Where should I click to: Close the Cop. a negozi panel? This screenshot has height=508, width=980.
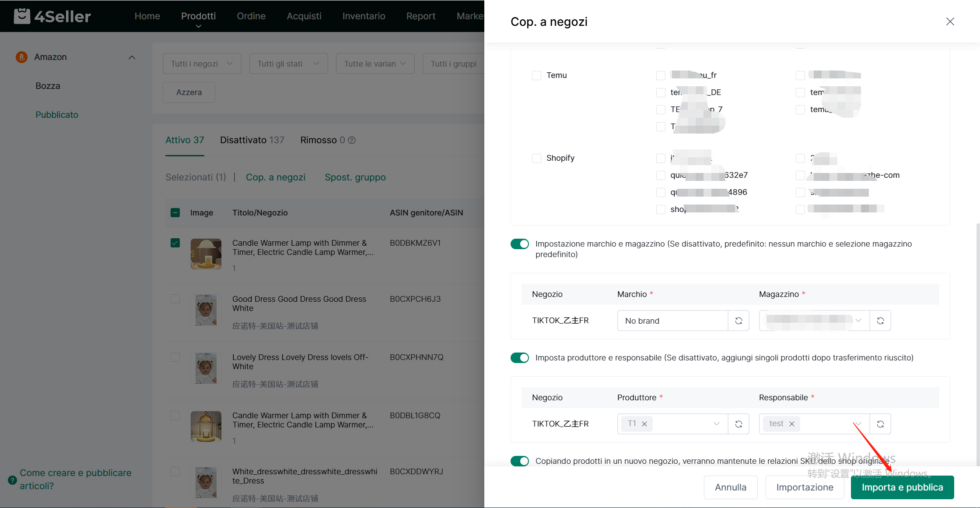950,21
